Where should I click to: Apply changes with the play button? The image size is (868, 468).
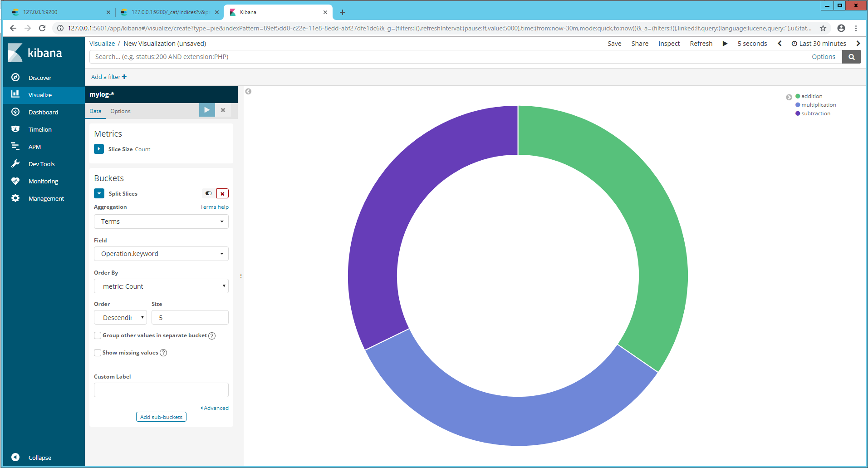point(207,110)
